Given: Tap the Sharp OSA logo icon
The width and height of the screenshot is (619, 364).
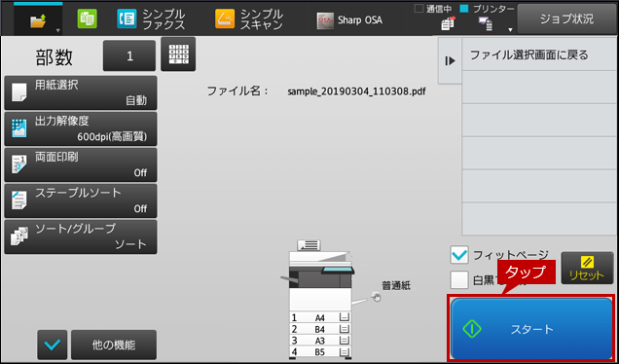Looking at the screenshot, I should (325, 20).
